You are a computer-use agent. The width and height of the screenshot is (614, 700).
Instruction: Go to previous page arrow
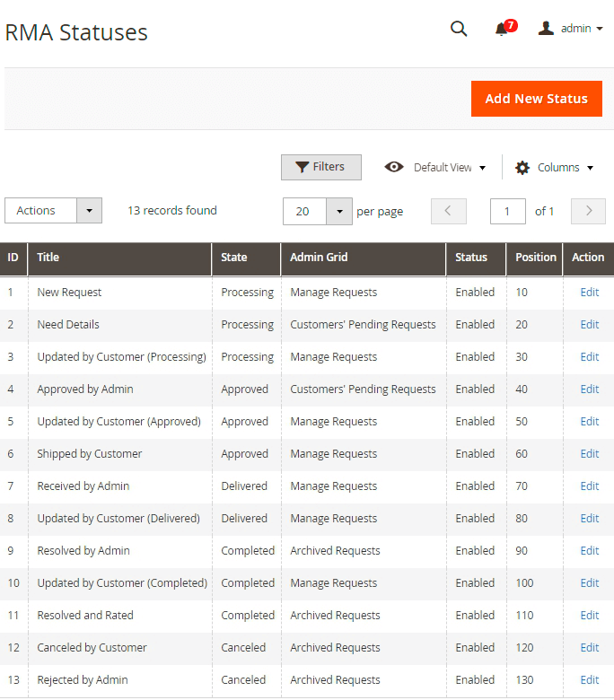coord(448,211)
